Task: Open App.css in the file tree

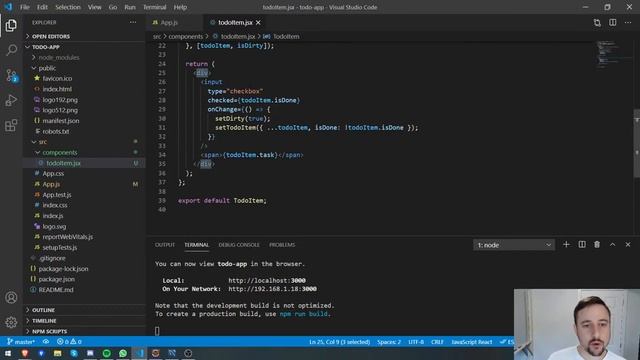Action: [53, 173]
